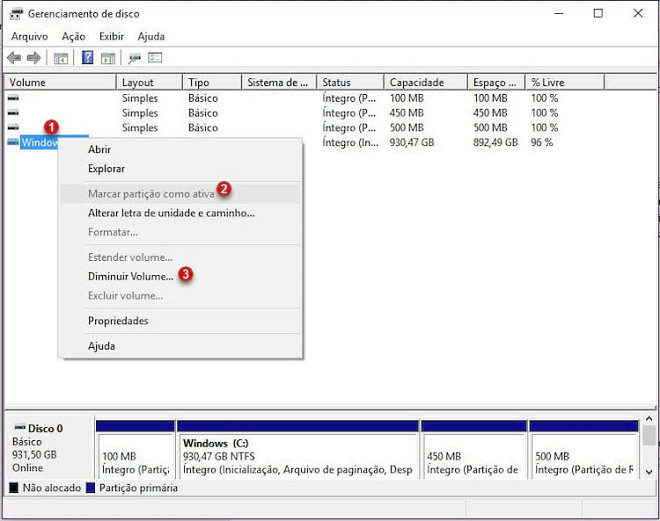Click the 500 MB capacity cell in list
The image size is (660, 521).
pos(407,128)
